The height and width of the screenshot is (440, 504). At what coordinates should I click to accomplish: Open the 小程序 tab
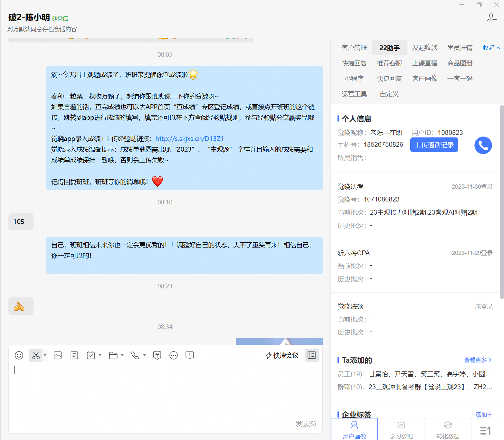click(x=354, y=79)
